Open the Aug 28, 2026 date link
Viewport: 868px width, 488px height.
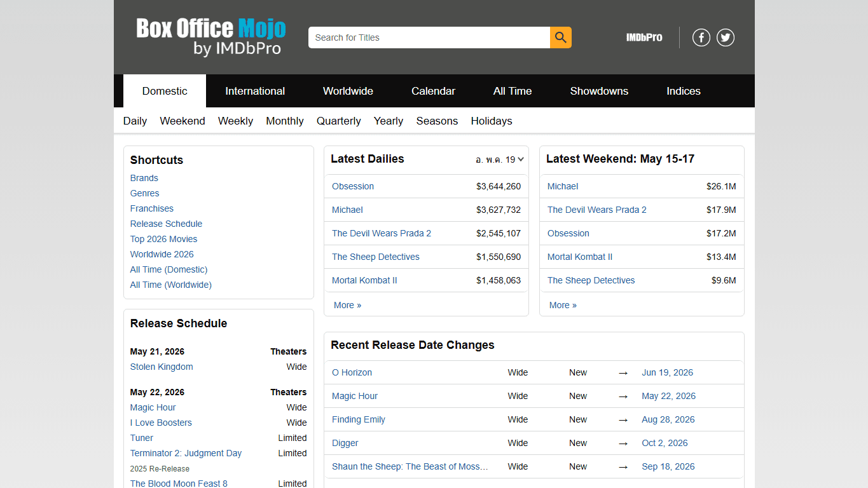[x=668, y=419]
